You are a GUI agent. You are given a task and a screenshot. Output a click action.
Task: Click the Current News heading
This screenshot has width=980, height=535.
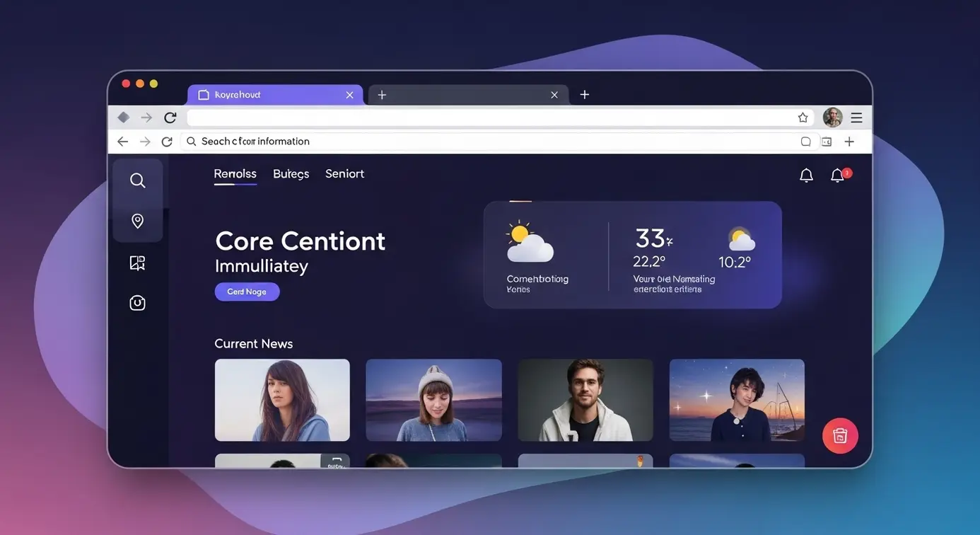click(x=253, y=344)
